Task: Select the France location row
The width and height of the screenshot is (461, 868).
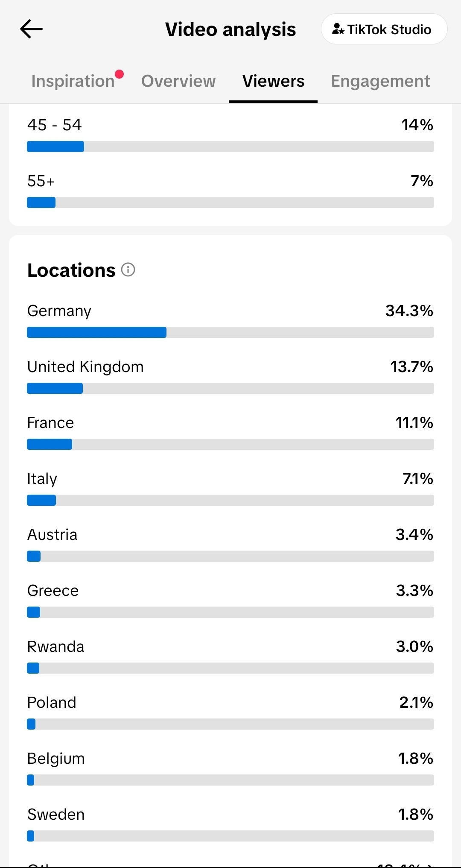Action: pos(230,431)
